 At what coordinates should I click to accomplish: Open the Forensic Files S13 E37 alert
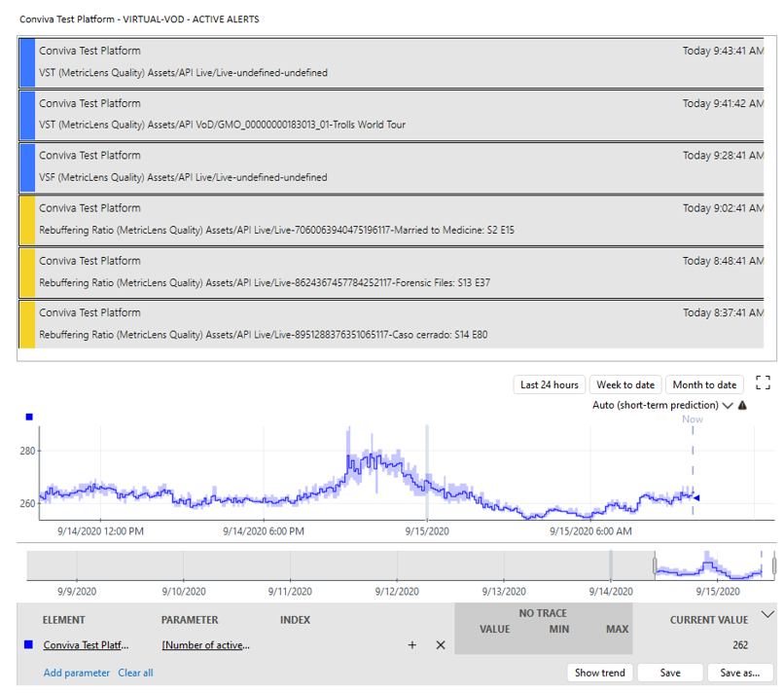point(391,273)
